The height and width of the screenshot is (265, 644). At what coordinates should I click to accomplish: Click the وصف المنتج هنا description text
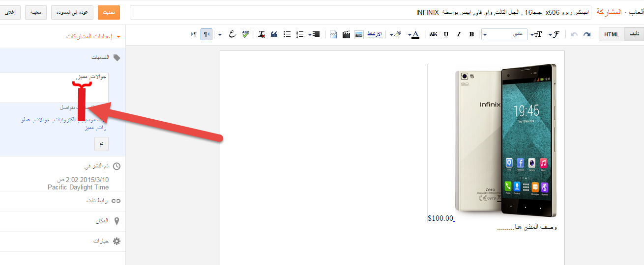[x=527, y=227]
